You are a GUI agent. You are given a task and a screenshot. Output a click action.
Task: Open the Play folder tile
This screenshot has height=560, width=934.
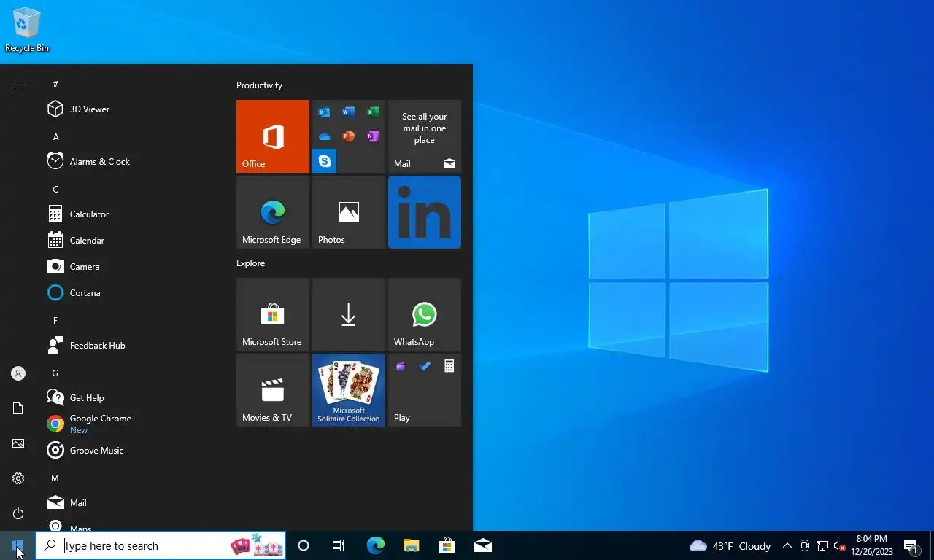[425, 390]
